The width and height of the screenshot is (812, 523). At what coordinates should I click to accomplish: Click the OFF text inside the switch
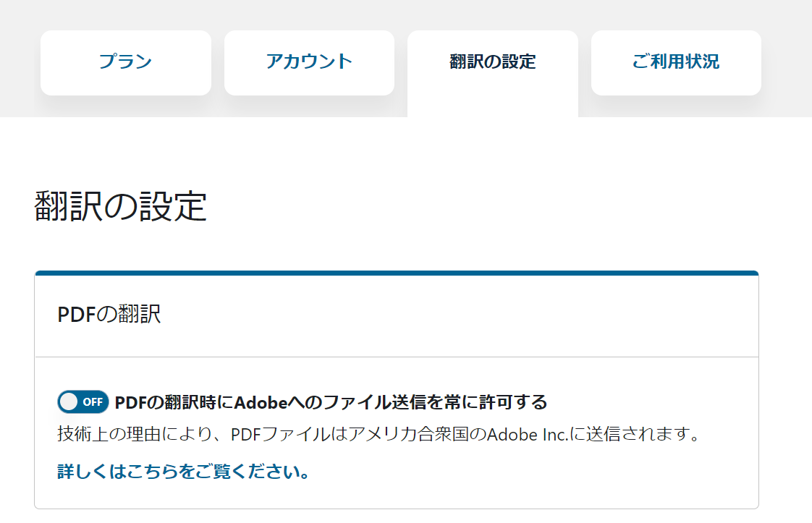coord(93,402)
